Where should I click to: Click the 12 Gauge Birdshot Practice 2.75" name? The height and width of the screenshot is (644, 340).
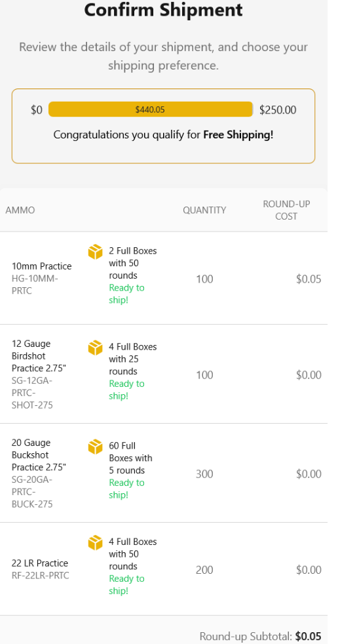(x=39, y=355)
